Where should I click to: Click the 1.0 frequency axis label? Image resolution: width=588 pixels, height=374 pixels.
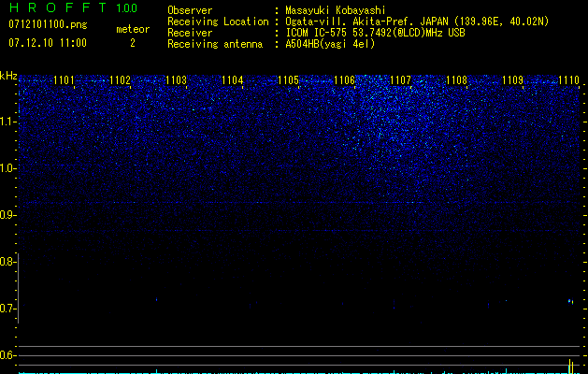pos(7,169)
